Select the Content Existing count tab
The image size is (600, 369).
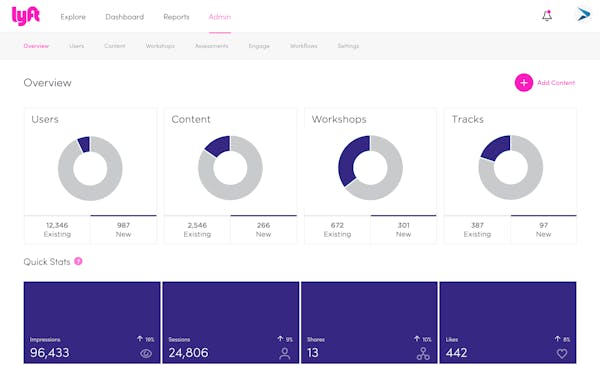tap(197, 229)
